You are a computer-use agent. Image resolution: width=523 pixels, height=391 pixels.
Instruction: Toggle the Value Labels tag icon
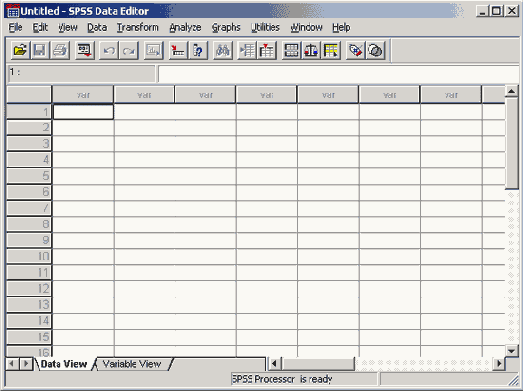[x=356, y=51]
